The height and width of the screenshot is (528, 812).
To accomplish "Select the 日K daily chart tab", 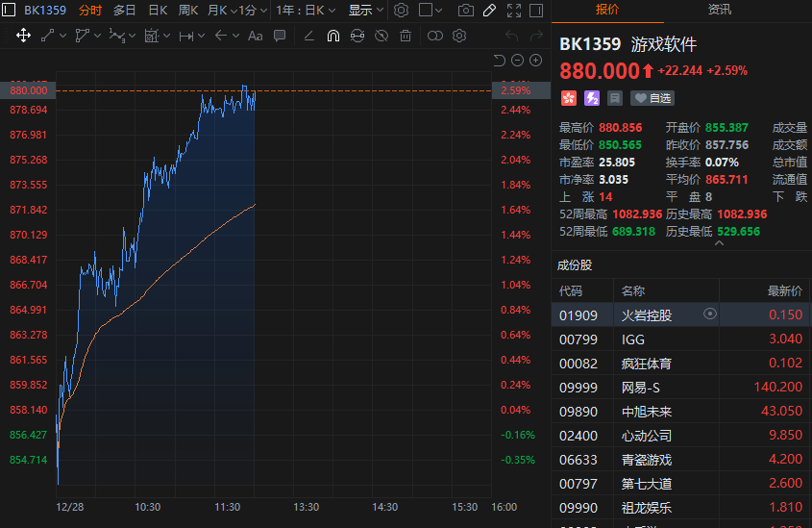I will click(x=157, y=11).
